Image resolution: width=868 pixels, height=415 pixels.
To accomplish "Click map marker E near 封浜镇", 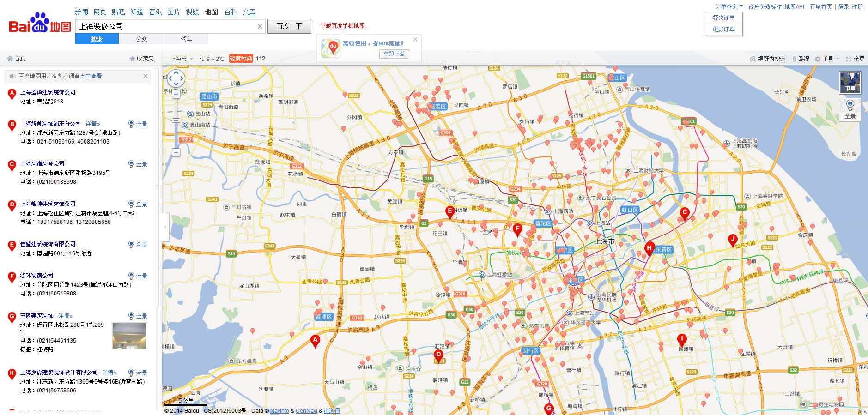I will pyautogui.click(x=450, y=212).
